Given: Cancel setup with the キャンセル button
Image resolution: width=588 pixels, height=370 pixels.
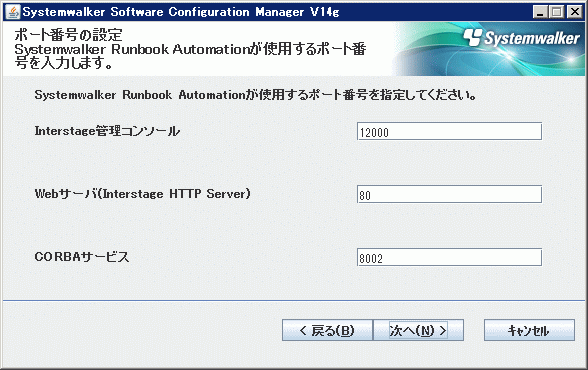Looking at the screenshot, I should click(529, 330).
